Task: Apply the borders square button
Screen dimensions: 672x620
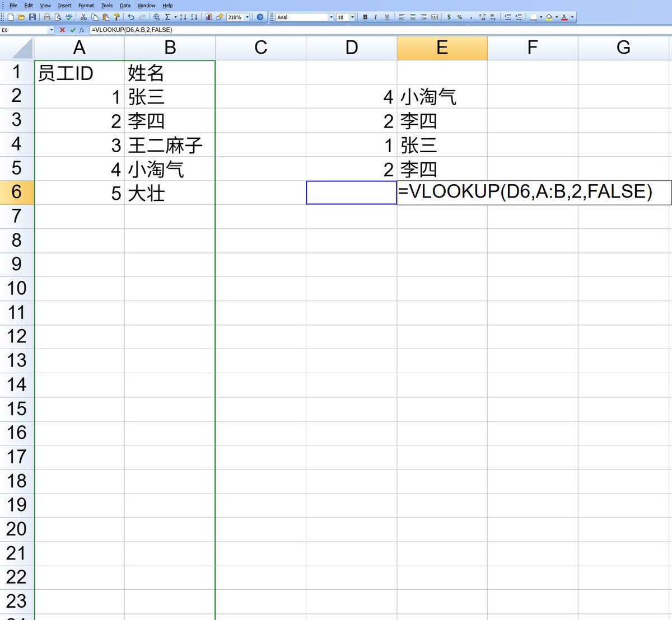Action: click(x=534, y=17)
